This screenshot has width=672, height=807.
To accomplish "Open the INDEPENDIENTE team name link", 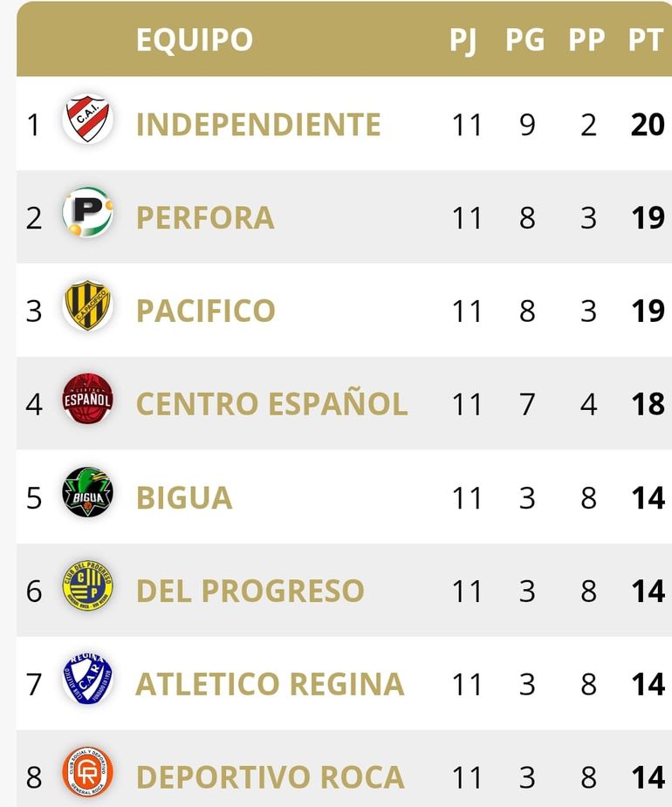I will 258,125.
